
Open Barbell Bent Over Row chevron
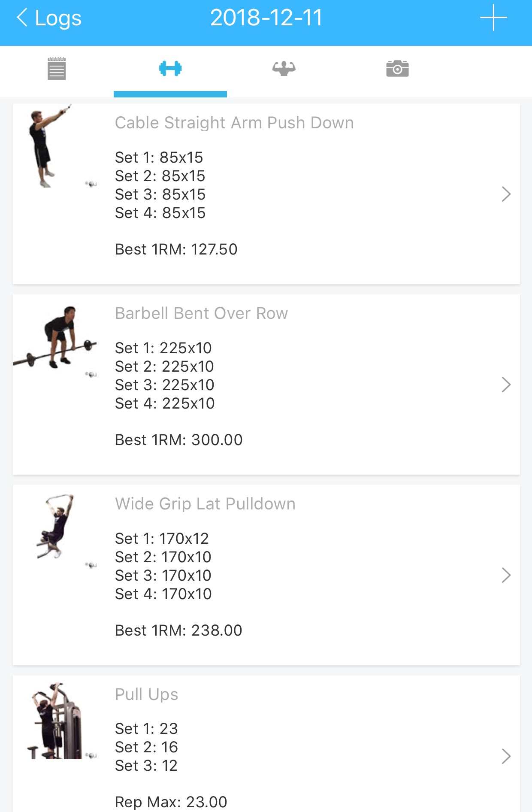pos(506,385)
